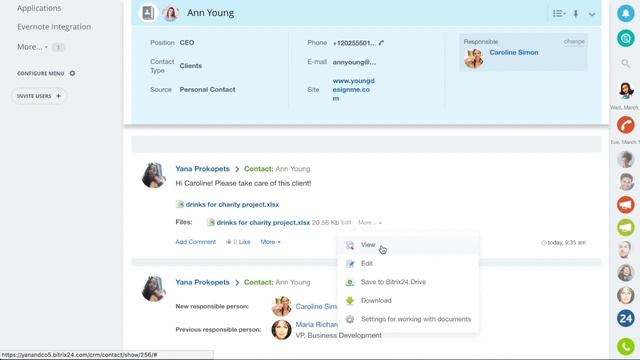
Task: Open Maria Richards previous responsible link
Action: pos(317,324)
